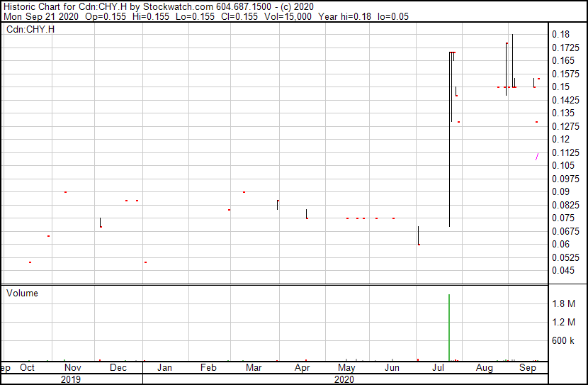Click the Jul month label

pos(438,368)
